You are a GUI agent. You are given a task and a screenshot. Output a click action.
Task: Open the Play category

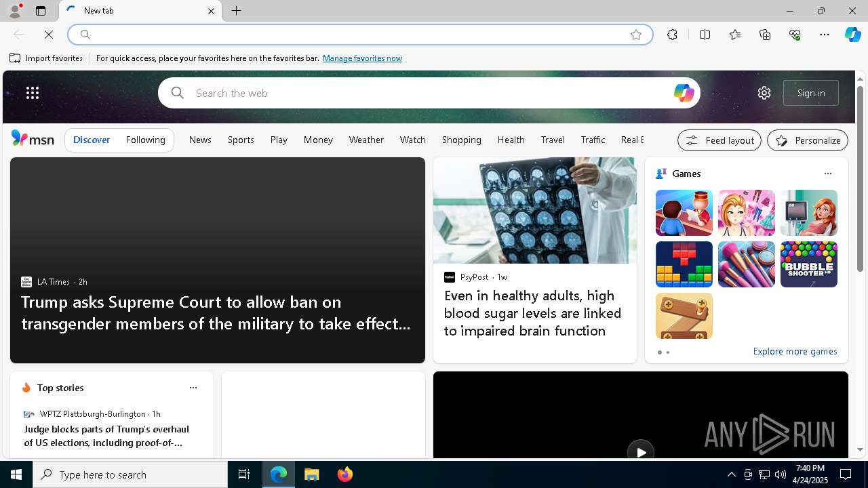(279, 140)
